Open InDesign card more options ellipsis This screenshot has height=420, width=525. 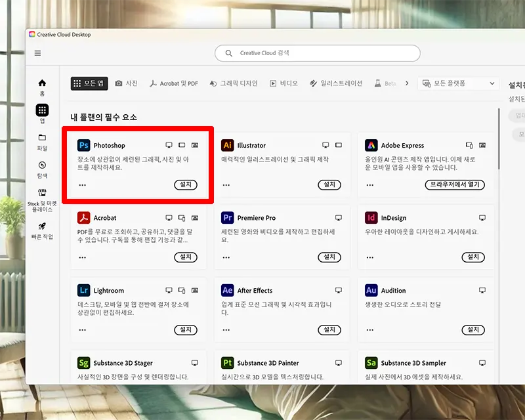coord(370,257)
